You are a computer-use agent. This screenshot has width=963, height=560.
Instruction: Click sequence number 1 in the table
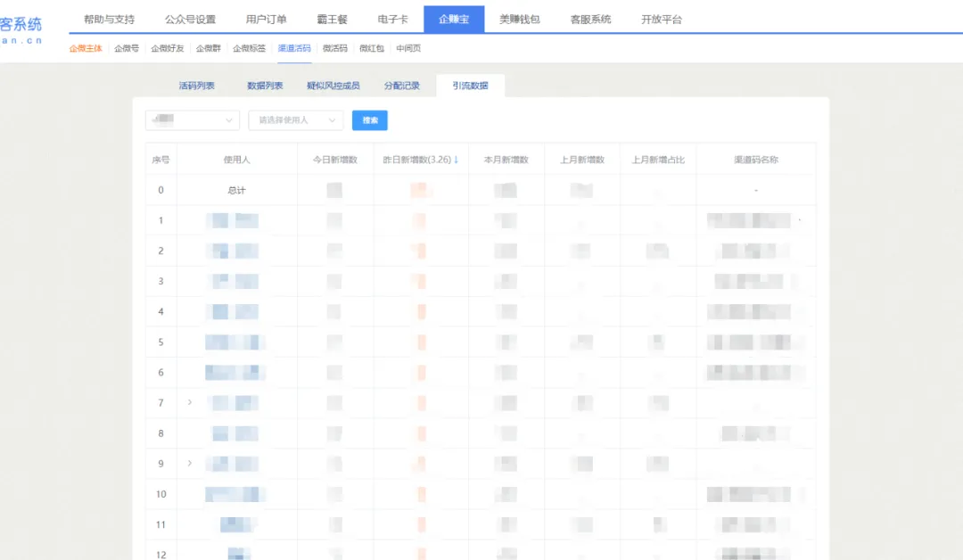[x=160, y=220]
